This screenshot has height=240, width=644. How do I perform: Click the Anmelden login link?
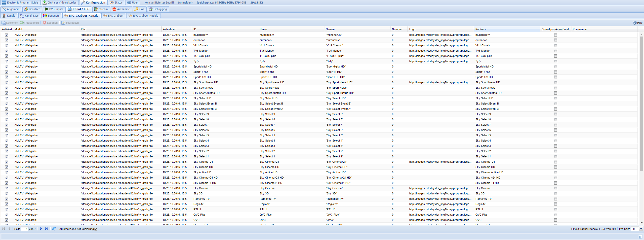185,3
